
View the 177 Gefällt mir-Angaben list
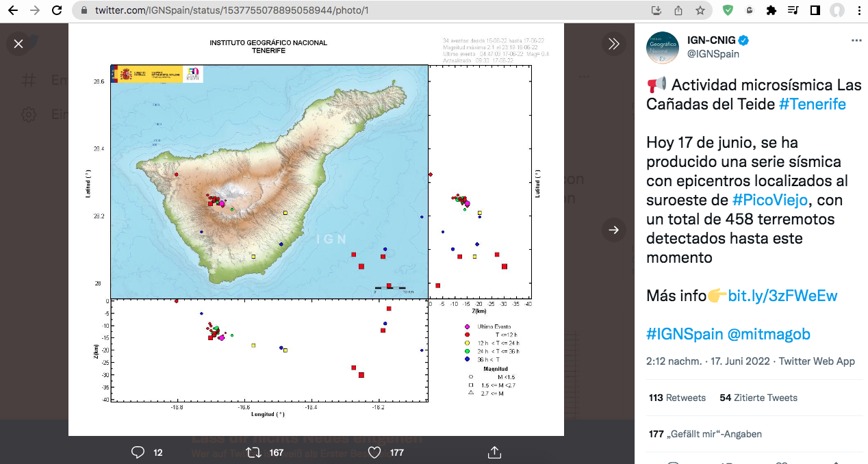705,434
